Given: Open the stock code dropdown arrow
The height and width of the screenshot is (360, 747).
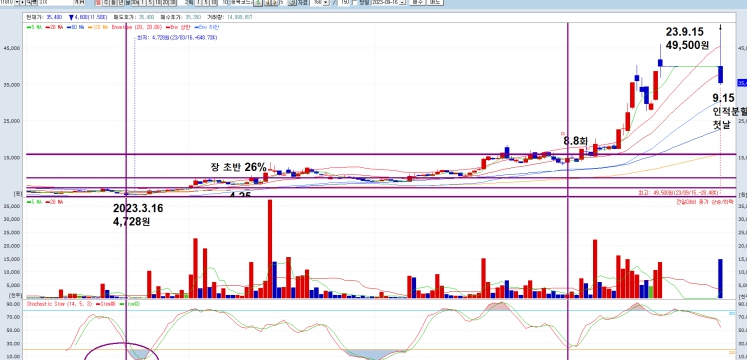Looking at the screenshot, I should tap(17, 2).
